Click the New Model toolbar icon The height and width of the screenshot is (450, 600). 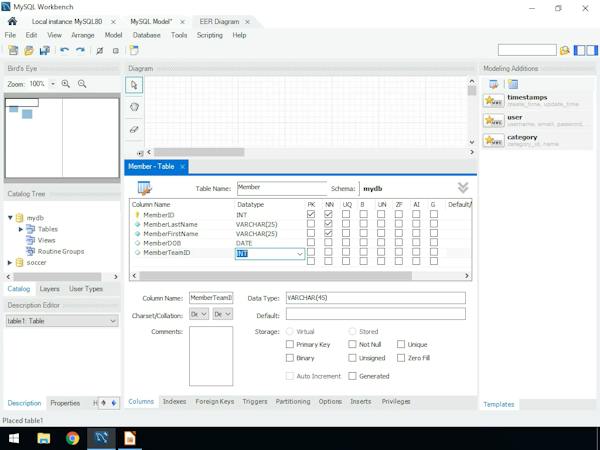13,50
